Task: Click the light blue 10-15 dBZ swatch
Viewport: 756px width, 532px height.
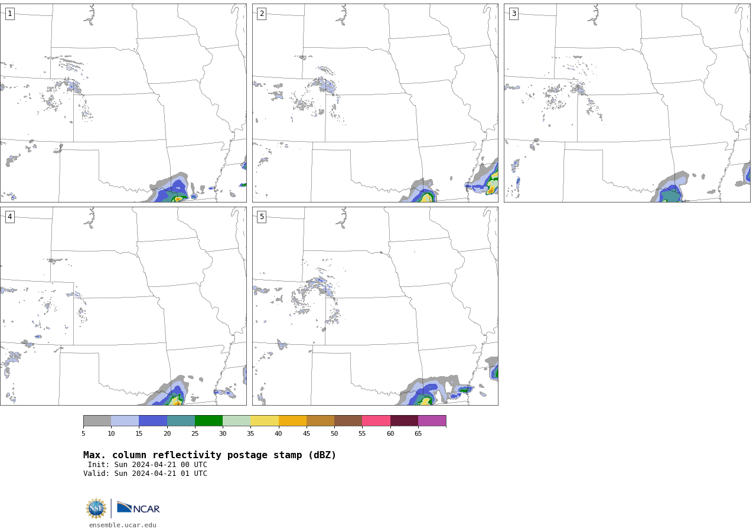Action: [125, 420]
